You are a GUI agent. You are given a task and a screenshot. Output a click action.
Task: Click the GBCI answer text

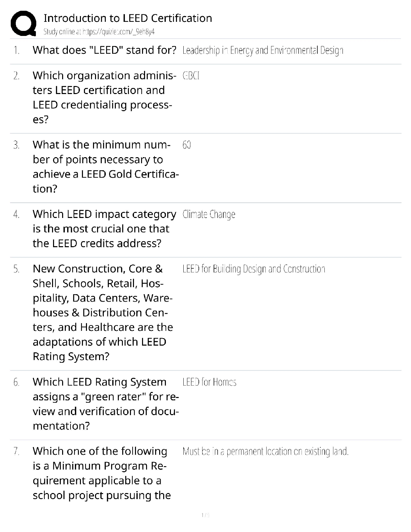191,76
